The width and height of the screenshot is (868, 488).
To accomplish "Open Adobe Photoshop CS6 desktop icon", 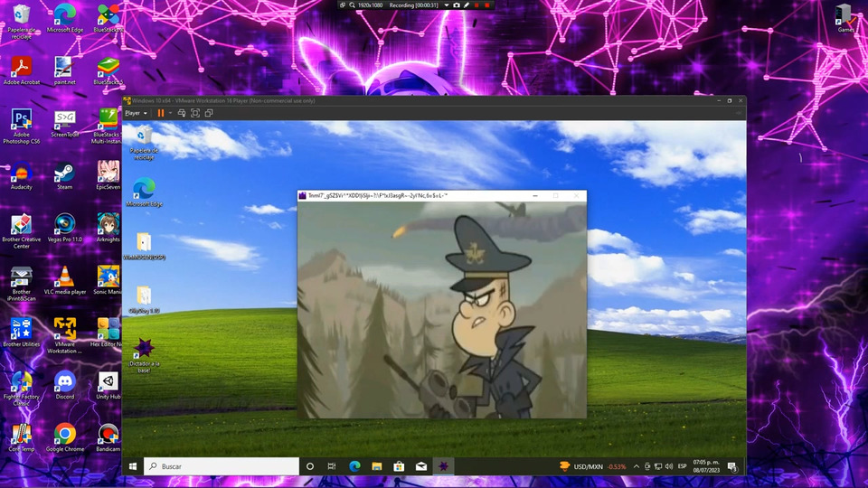I will (x=22, y=127).
